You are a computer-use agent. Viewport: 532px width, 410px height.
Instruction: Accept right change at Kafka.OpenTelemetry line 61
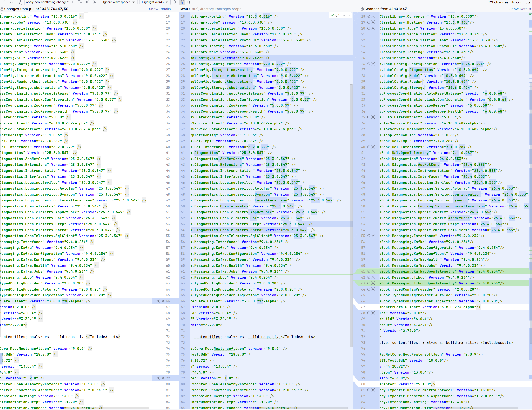[368, 271]
